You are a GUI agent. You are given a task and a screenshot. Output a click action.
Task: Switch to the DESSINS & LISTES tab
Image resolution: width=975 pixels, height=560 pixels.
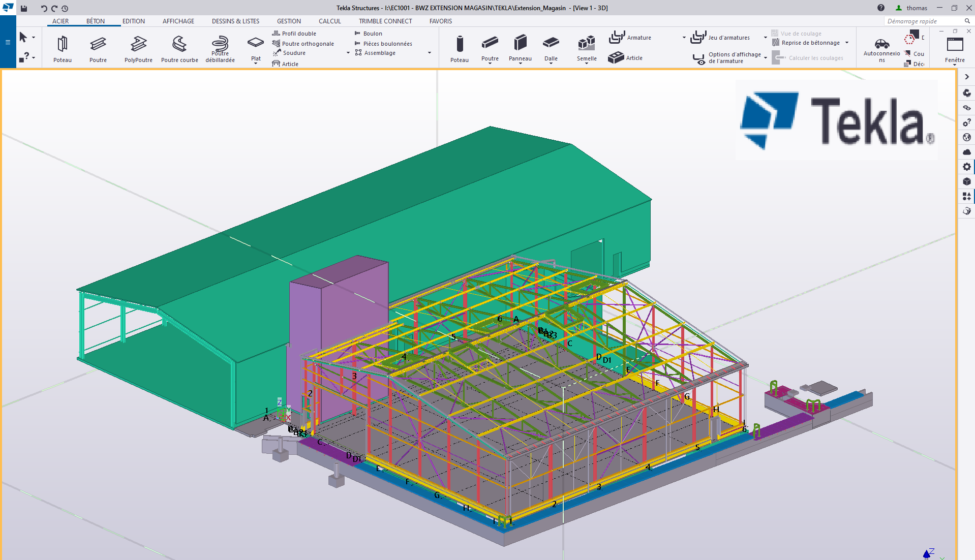pyautogui.click(x=235, y=21)
